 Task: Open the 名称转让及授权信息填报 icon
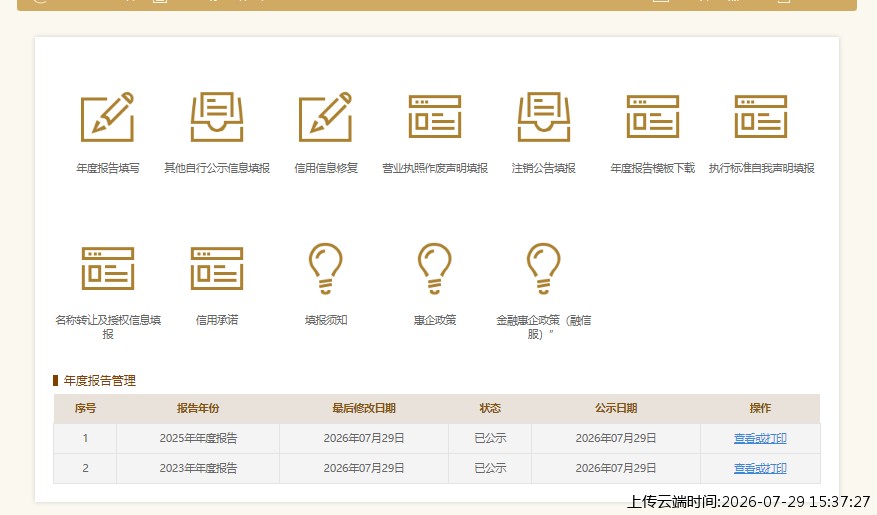[107, 268]
